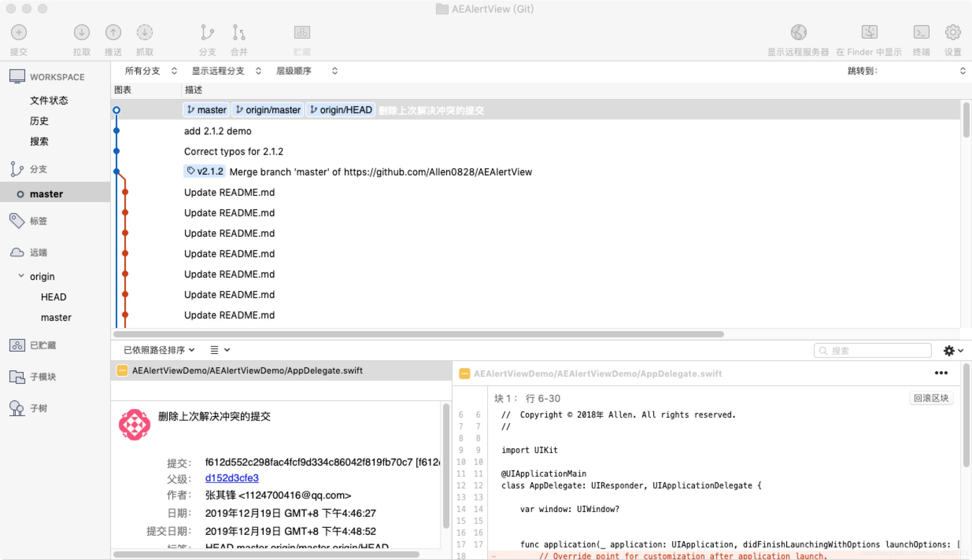This screenshot has width=972, height=560.
Task: Click the 提交 commit toolbar icon
Action: click(x=18, y=33)
